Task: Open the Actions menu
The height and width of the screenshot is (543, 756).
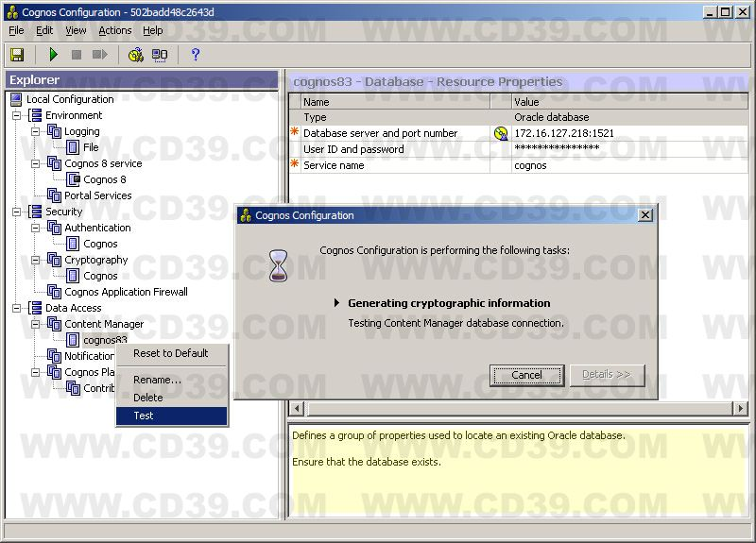Action: coord(114,30)
